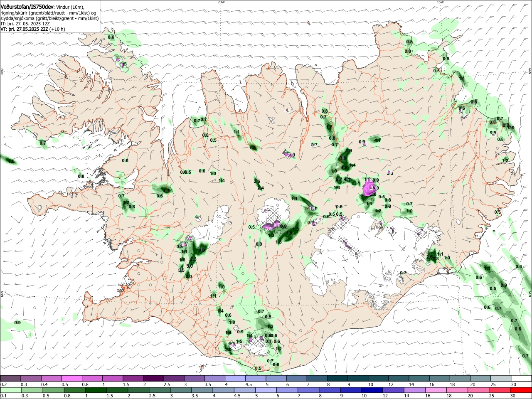The width and height of the screenshot is (532, 399).
Task: Click the 4.7 precipitation value on the map
Action: tap(377, 140)
